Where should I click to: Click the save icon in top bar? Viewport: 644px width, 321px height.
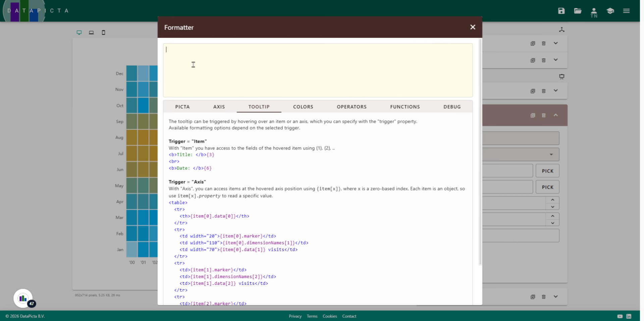tap(561, 11)
